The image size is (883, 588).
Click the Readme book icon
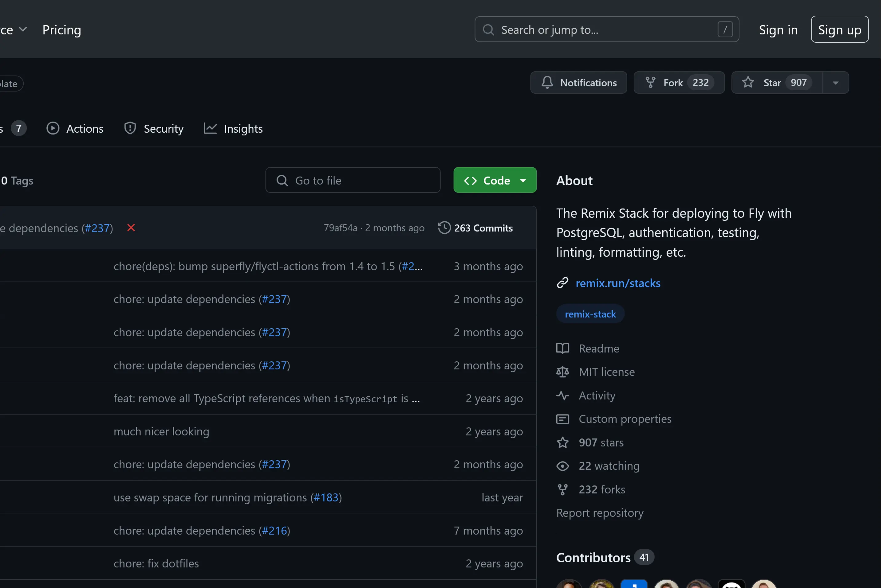click(562, 349)
